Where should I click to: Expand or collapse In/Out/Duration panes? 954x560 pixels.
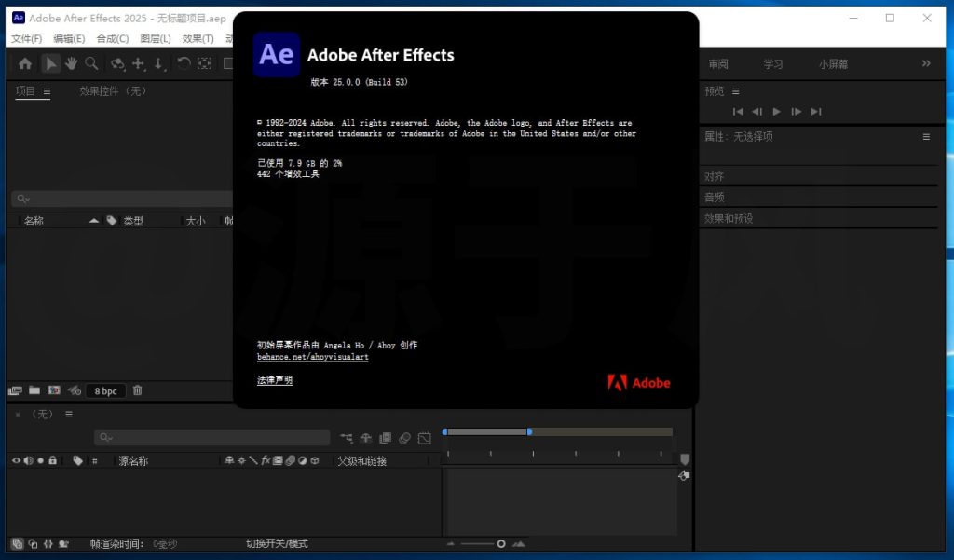(48, 543)
